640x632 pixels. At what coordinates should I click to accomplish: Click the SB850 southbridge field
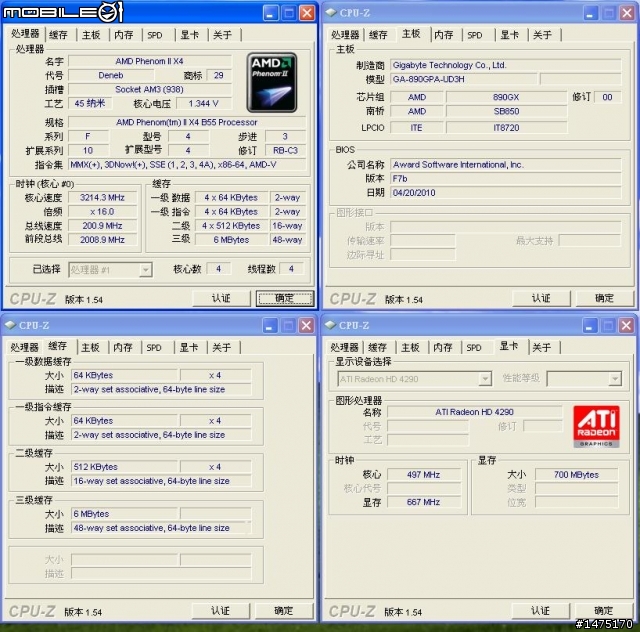tap(507, 111)
